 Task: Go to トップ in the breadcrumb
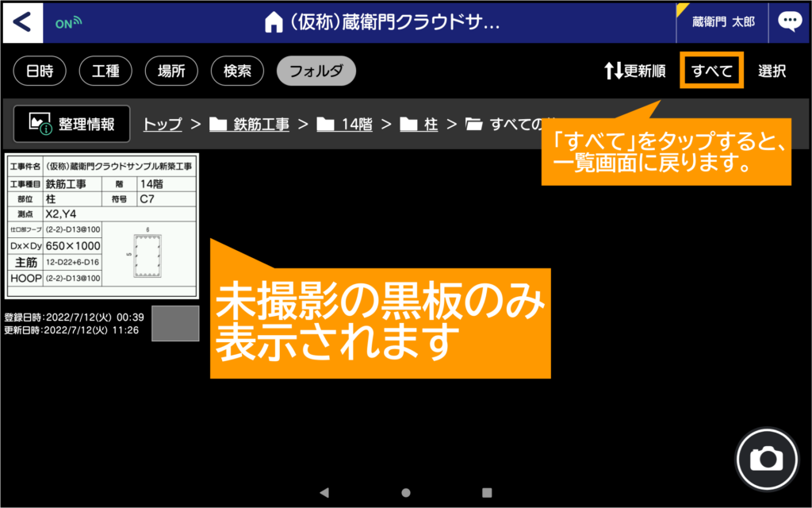point(162,124)
